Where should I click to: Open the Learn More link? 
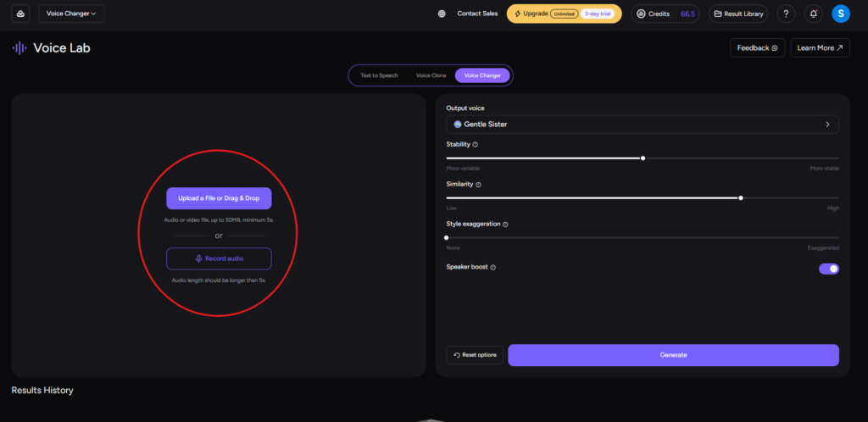pos(820,48)
